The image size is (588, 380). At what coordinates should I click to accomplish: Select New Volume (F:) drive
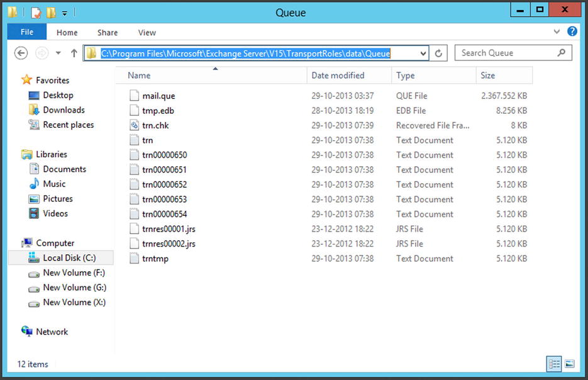tap(74, 272)
